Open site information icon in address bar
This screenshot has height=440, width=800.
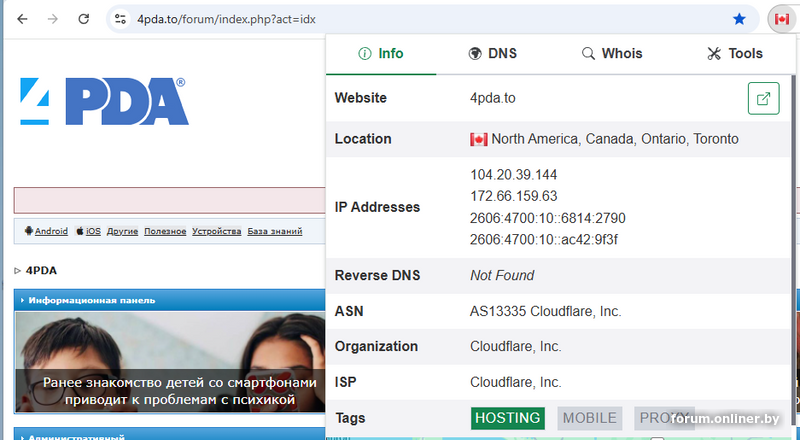pos(120,19)
